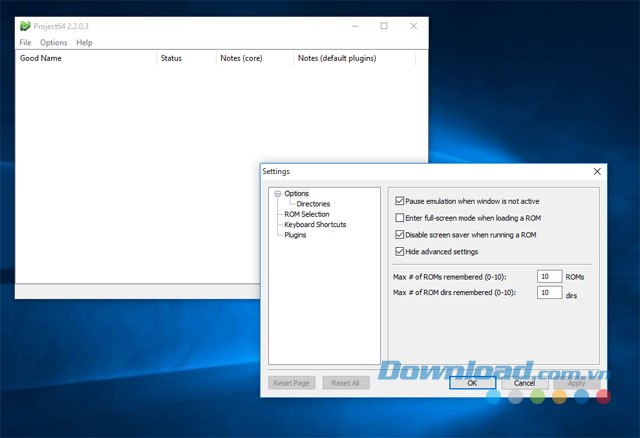The height and width of the screenshot is (438, 640).
Task: Open Plugins settings page
Action: coord(295,235)
